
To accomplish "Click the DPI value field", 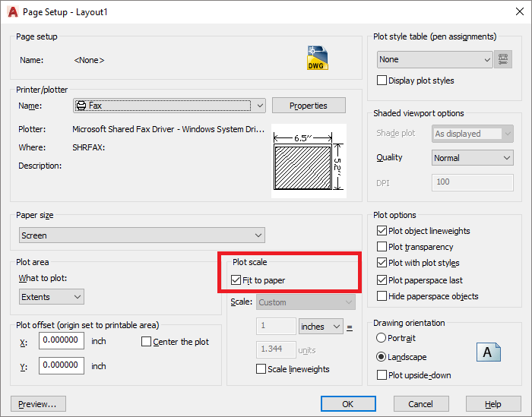I will [x=472, y=182].
